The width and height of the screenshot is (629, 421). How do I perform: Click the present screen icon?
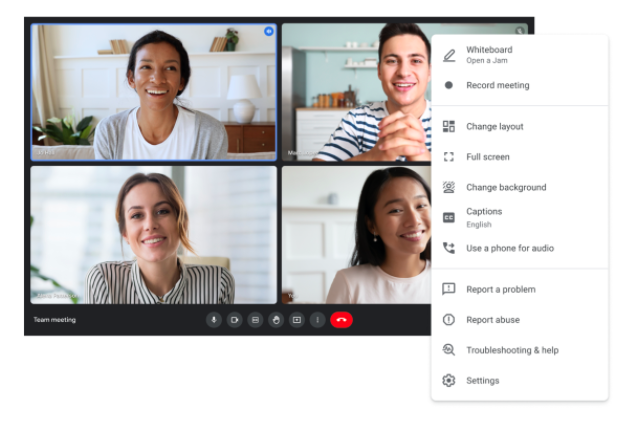(x=297, y=320)
